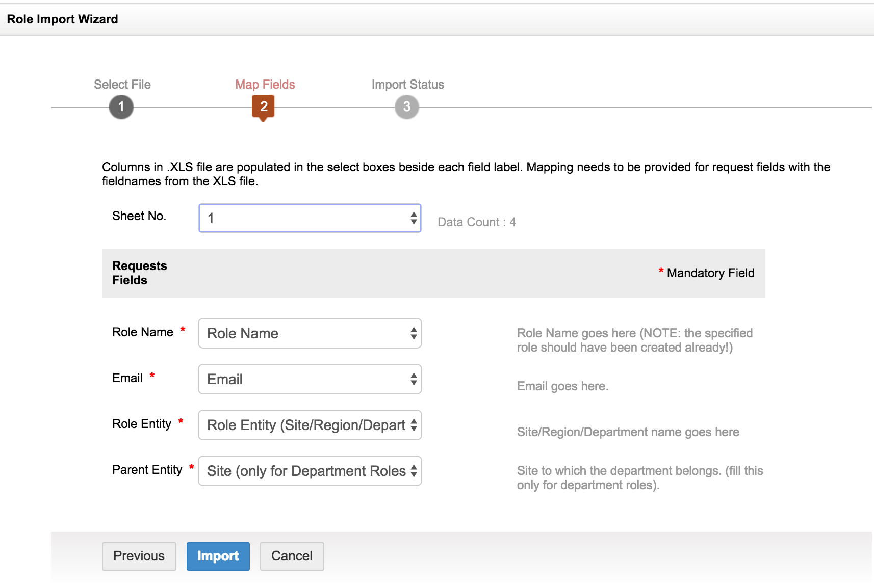Click the step 2 Map Fields marker
874x588 pixels.
coord(263,107)
